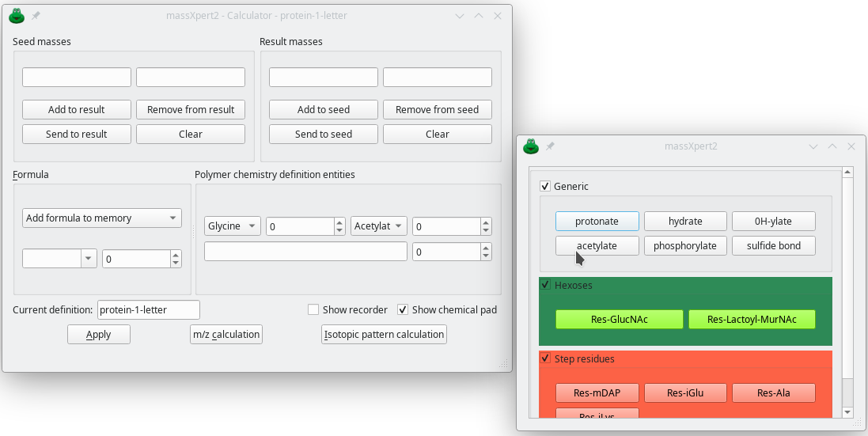The width and height of the screenshot is (868, 436).
Task: Click the green Res-Lactoyl-MurNAc button
Action: tap(752, 319)
